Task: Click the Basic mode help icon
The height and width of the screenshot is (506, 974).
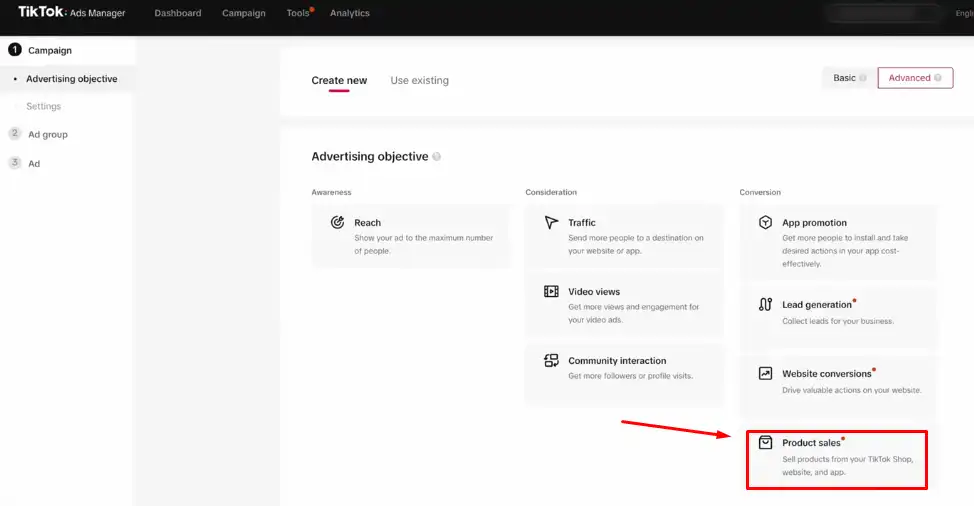Action: (x=863, y=78)
